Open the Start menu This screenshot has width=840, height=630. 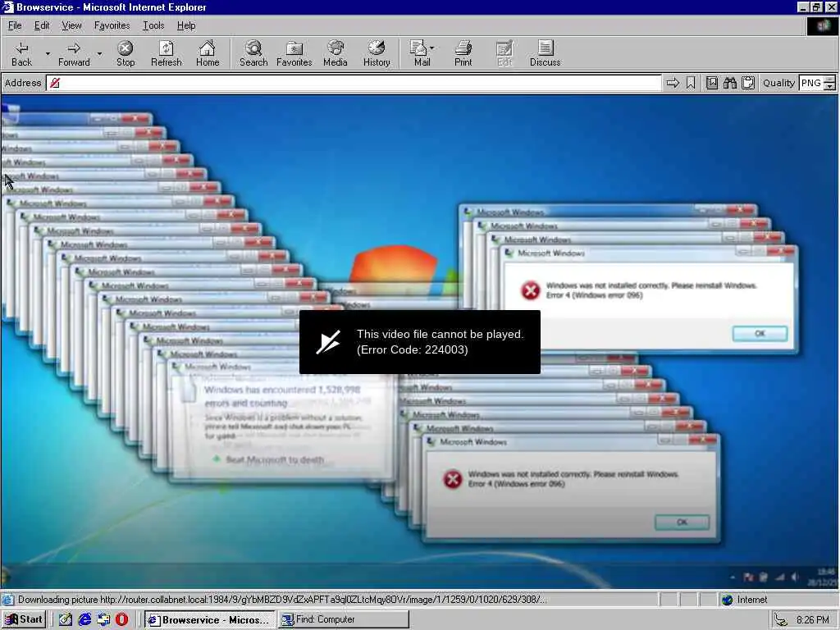[x=24, y=619]
